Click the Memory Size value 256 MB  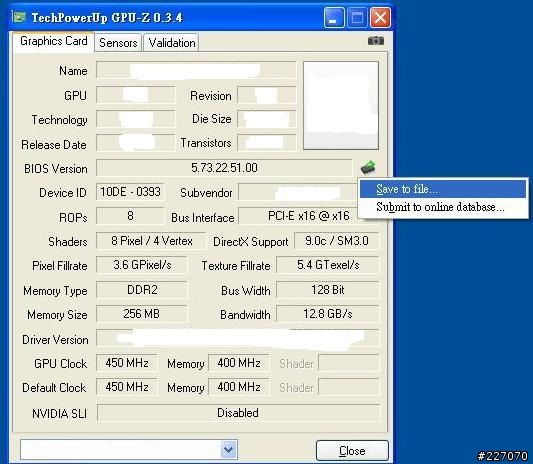(142, 314)
